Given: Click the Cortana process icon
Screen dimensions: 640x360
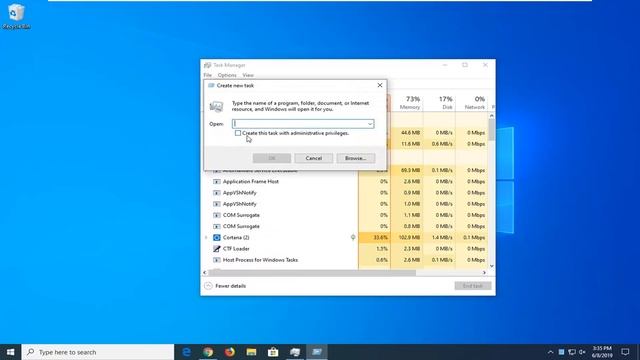Looking at the screenshot, I should point(217,238).
